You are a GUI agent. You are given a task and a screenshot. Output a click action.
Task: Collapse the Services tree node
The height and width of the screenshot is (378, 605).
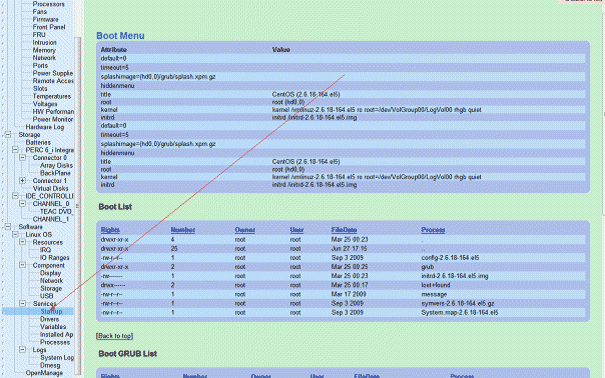(22, 304)
